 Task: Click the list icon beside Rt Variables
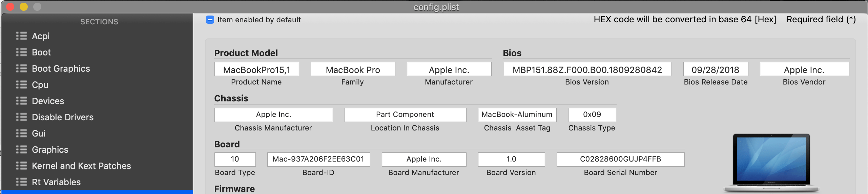(22, 182)
